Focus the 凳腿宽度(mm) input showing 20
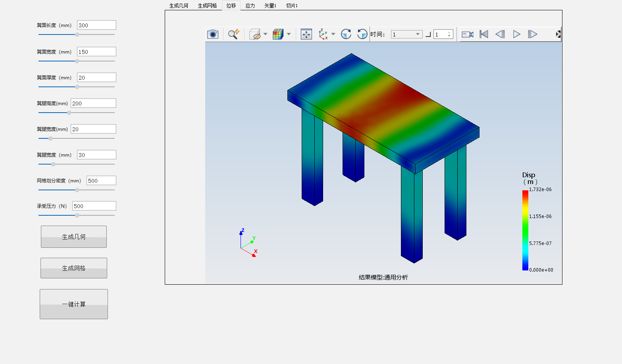 click(x=93, y=129)
